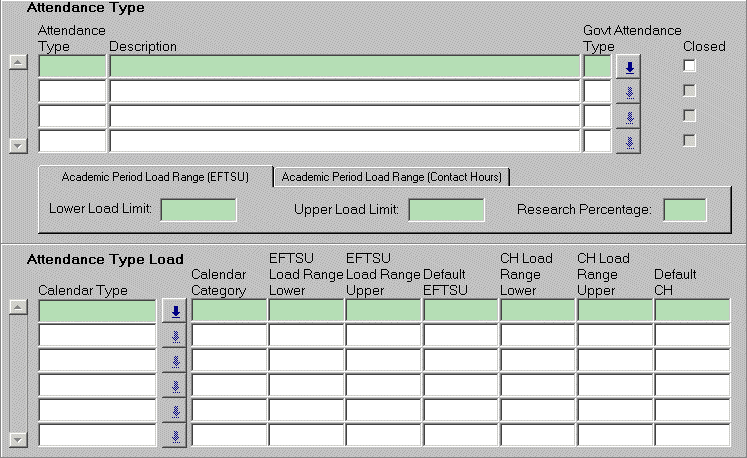This screenshot has height=458, width=747.
Task: Open the third row Calendar Type lookup arrow
Action: (x=174, y=361)
